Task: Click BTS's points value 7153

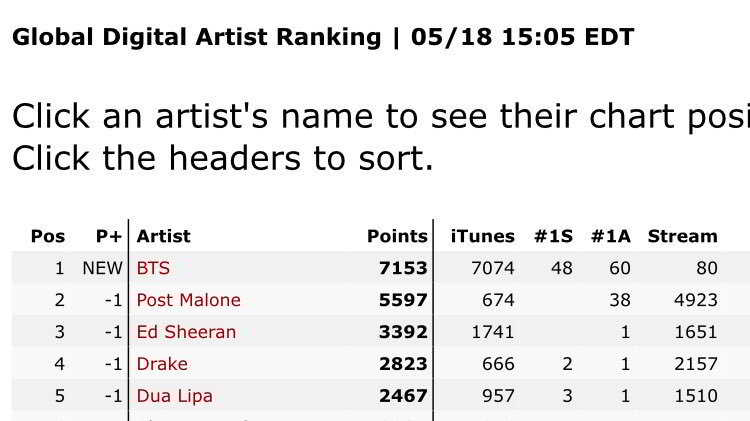Action: tap(403, 268)
